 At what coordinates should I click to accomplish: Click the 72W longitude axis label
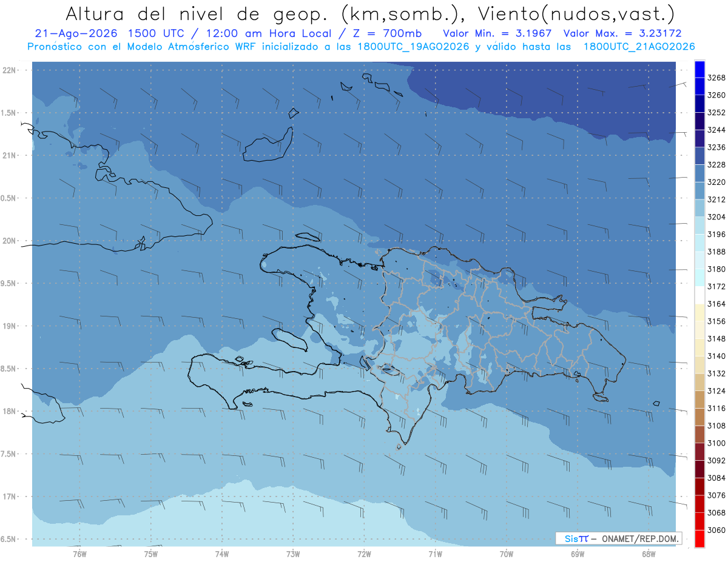coord(364,554)
